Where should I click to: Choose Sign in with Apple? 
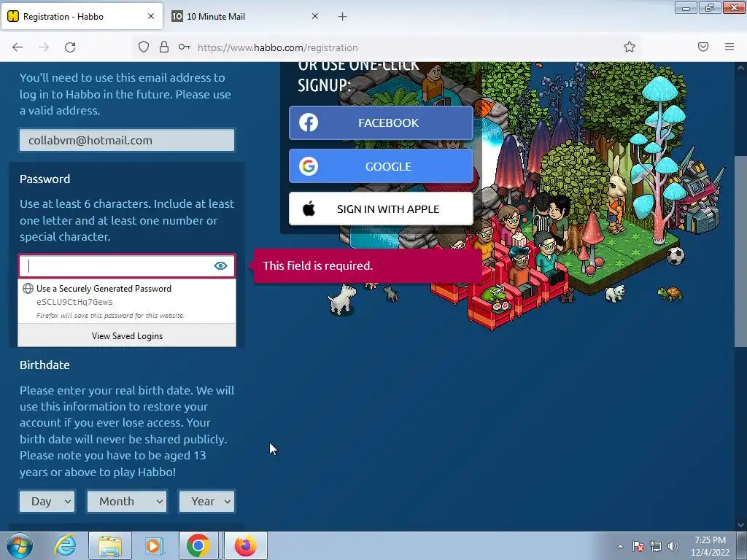pos(381,209)
